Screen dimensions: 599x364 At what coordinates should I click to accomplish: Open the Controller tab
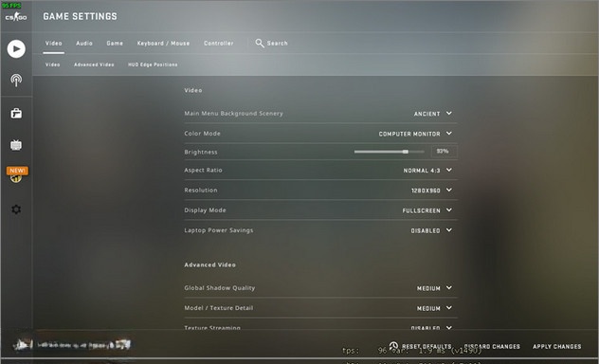point(219,44)
